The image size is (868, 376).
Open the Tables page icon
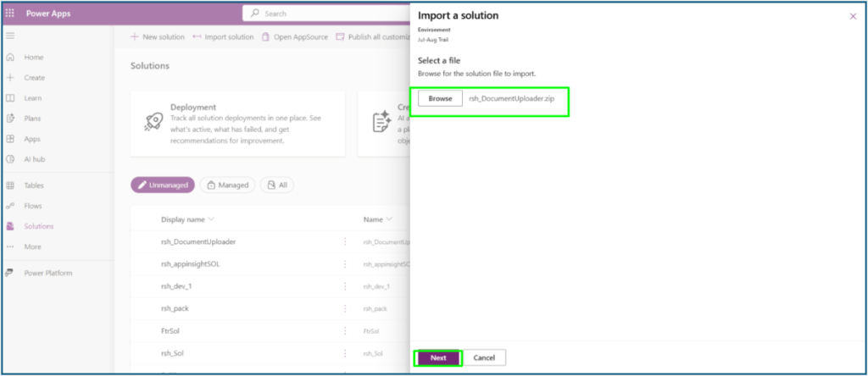[x=10, y=185]
